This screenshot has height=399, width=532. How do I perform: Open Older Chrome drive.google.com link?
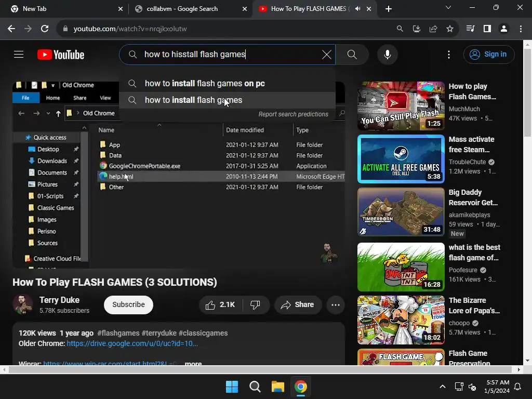pyautogui.click(x=132, y=343)
